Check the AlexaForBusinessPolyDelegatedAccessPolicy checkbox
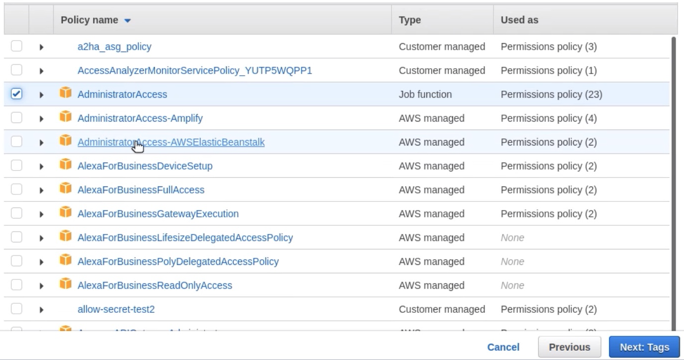This screenshot has height=360, width=684. 17,261
